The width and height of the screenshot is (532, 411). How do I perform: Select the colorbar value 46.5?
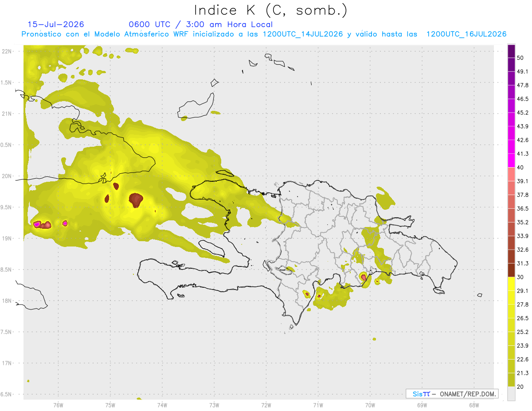(523, 99)
